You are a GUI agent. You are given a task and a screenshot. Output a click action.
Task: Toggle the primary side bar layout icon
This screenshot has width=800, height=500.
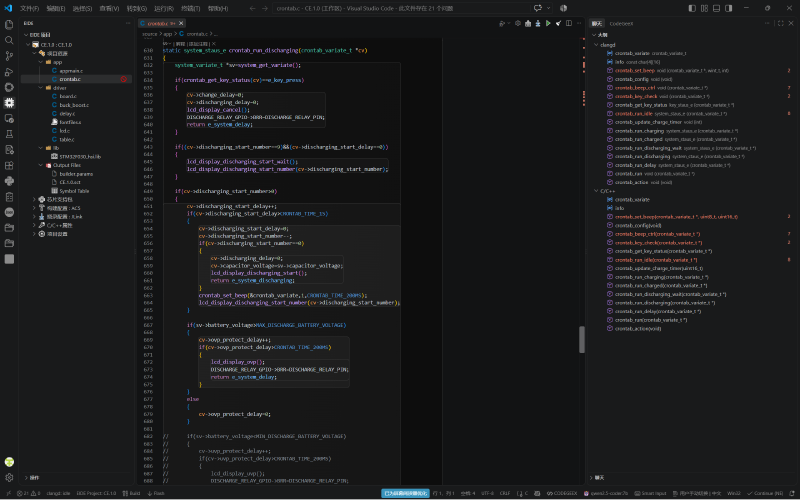[x=692, y=8]
